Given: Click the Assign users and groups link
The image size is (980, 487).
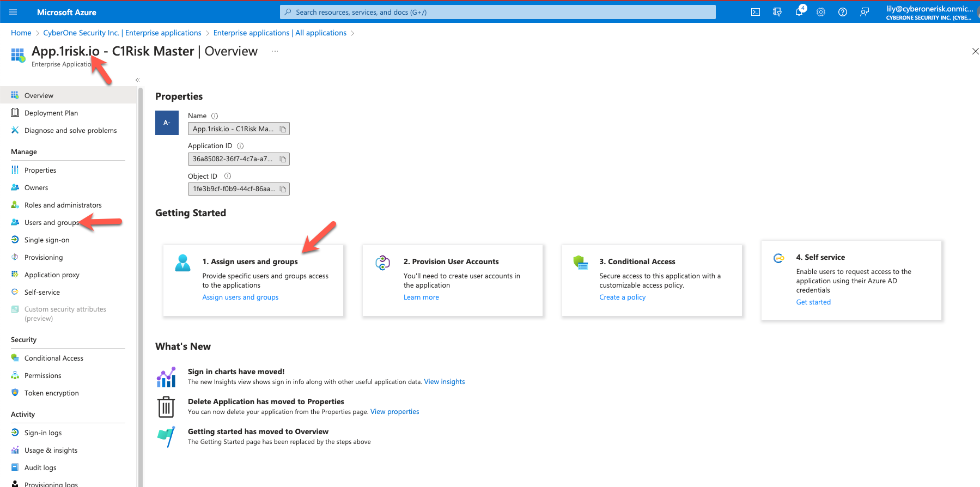Looking at the screenshot, I should (240, 297).
